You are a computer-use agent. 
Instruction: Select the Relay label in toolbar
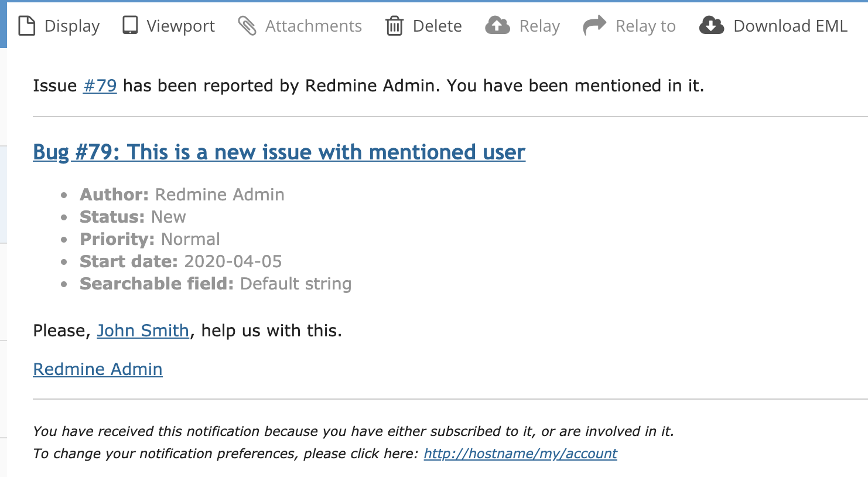(x=539, y=26)
